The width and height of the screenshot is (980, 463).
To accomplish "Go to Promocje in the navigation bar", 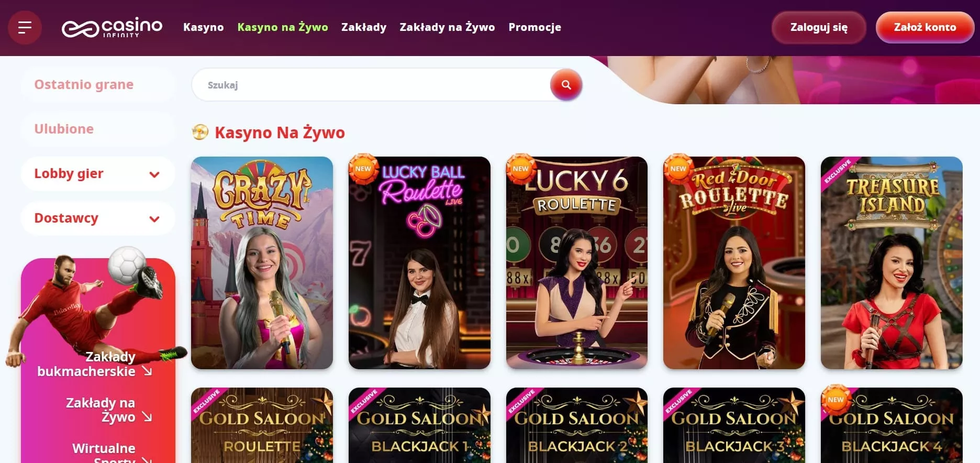I will pos(534,27).
